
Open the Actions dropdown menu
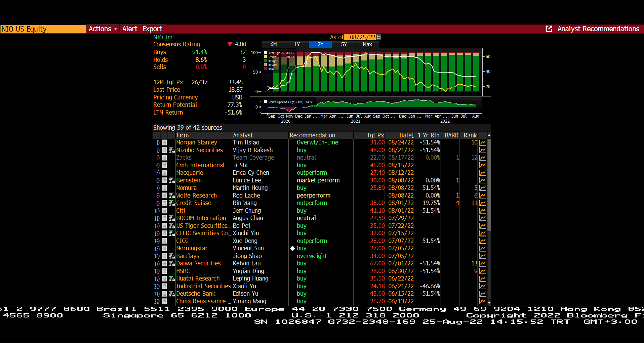tap(103, 29)
